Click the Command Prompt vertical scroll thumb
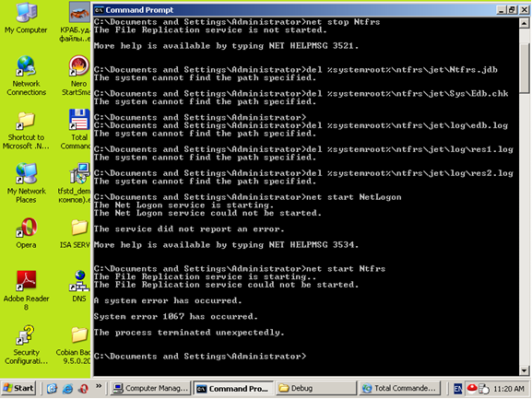This screenshot has height=399, width=532. click(x=525, y=68)
